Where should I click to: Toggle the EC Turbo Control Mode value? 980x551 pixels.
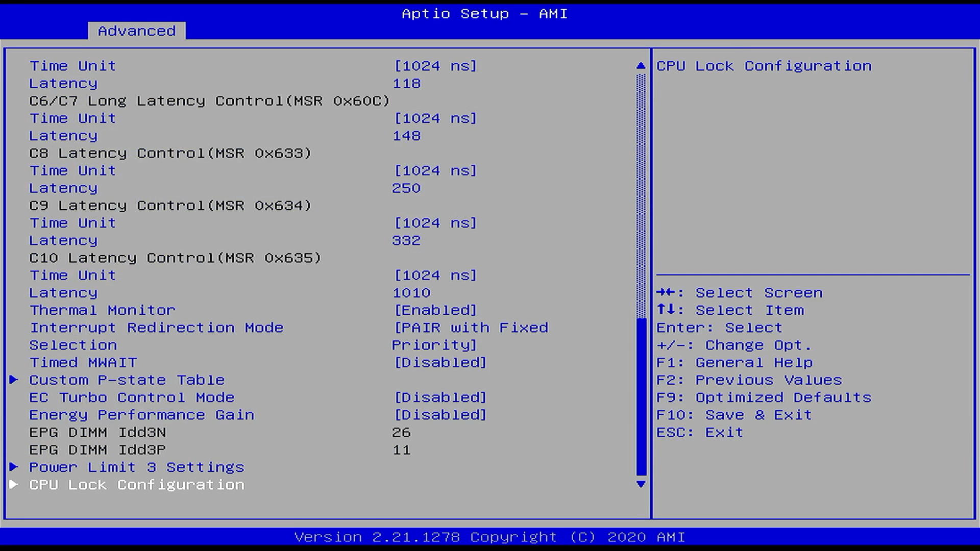point(440,397)
